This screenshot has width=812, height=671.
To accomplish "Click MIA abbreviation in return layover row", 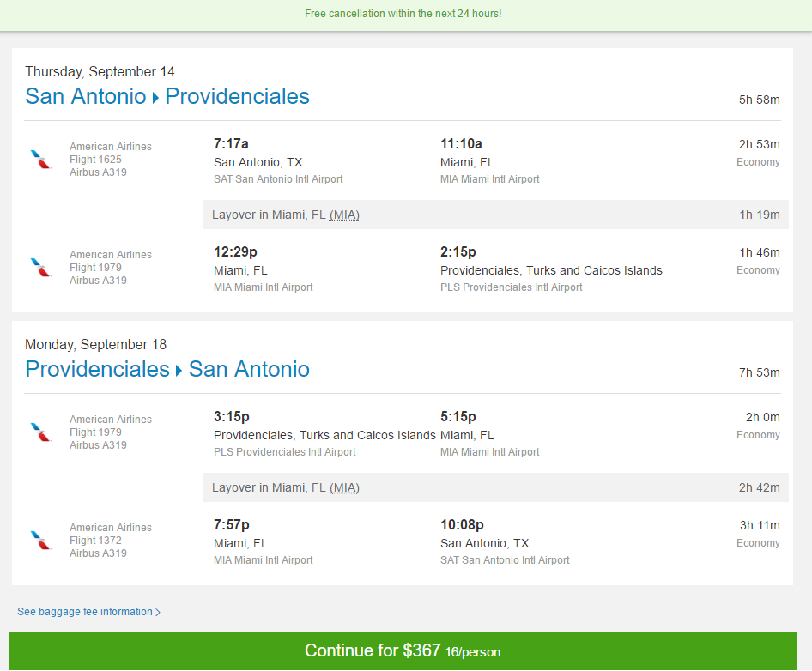I will tap(344, 487).
